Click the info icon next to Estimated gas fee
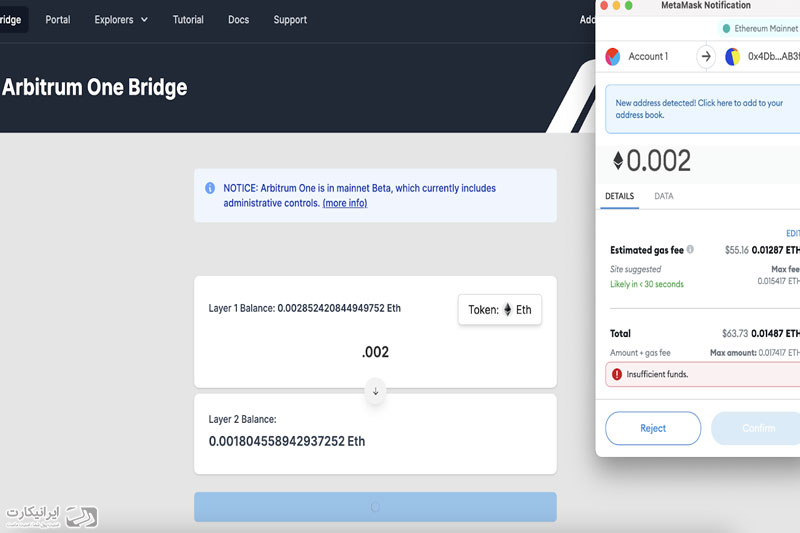Screen dimensions: 800x533 [690, 249]
